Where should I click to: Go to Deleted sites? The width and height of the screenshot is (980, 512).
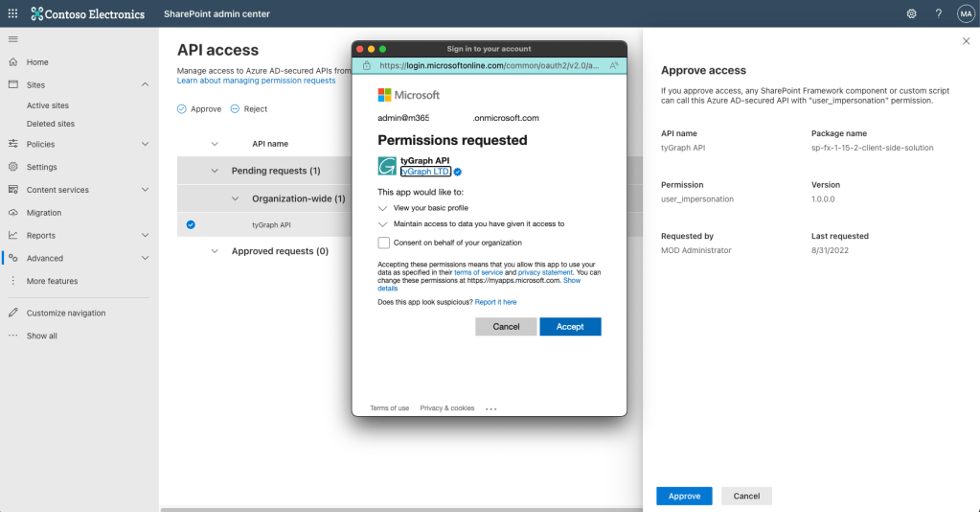coord(51,124)
